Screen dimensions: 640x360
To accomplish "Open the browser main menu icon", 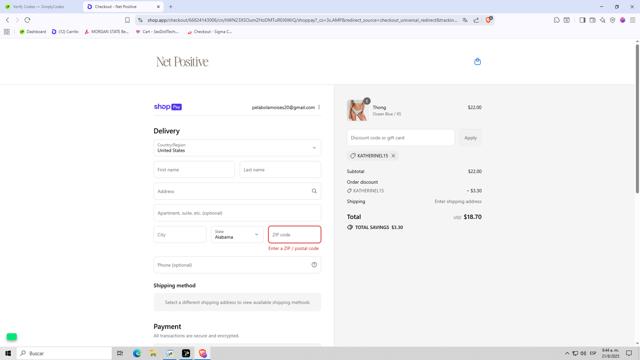I will point(632,20).
